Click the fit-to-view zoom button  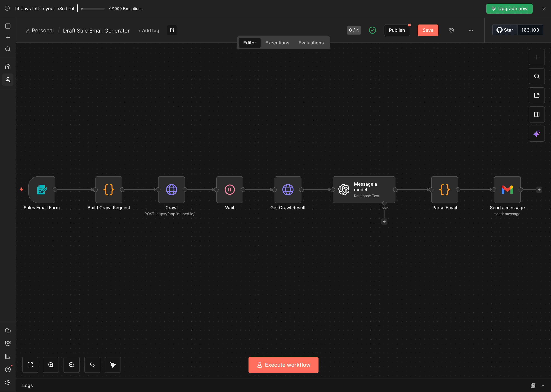[30, 365]
